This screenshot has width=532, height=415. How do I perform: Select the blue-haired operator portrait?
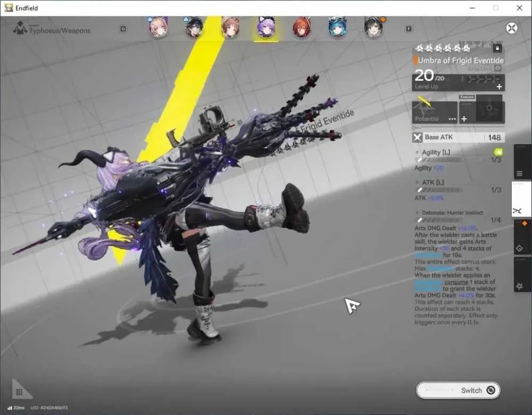(x=338, y=27)
